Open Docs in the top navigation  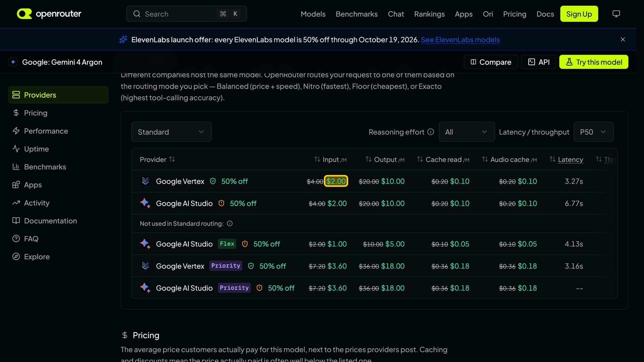point(545,14)
